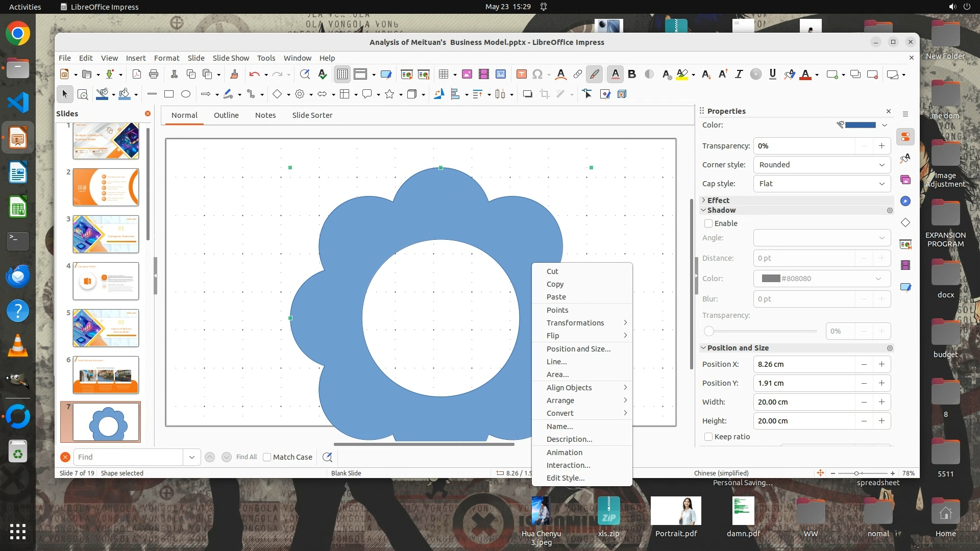
Task: Open the Corner style dropdown
Action: pyautogui.click(x=822, y=165)
